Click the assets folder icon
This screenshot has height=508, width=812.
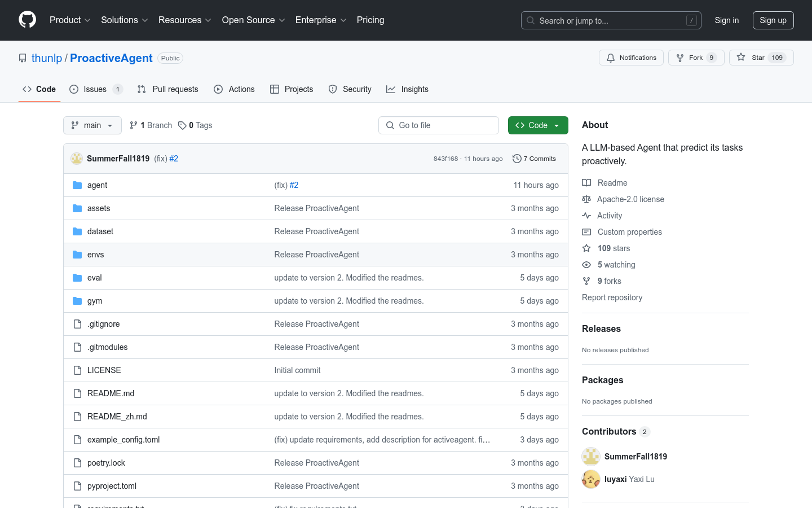[x=77, y=208]
